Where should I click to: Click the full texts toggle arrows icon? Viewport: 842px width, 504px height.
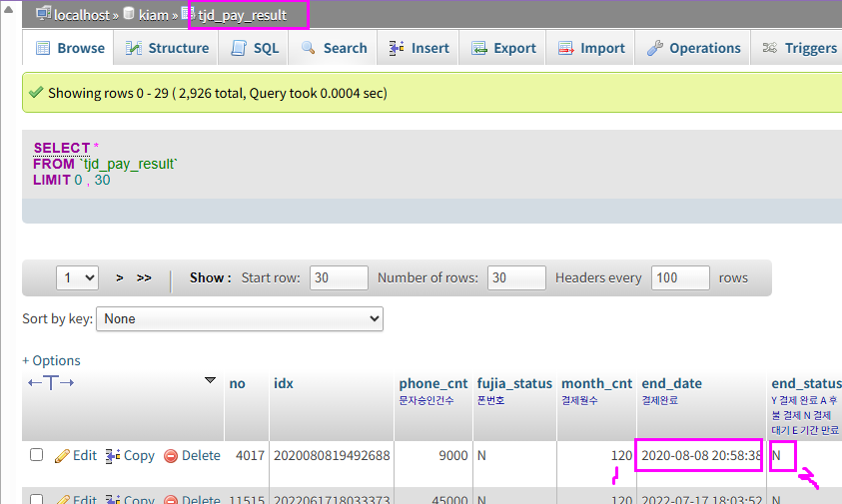pos(51,383)
